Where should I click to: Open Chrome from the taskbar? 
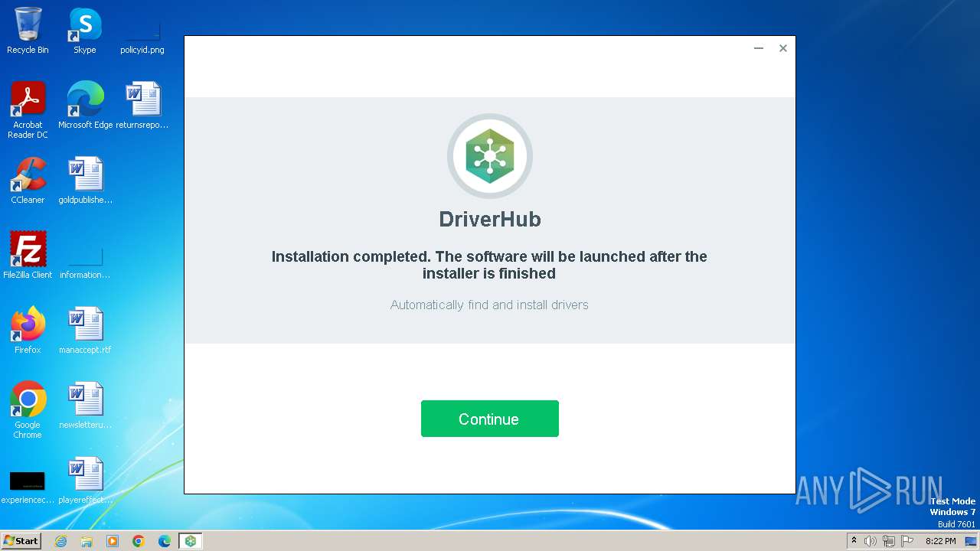tap(139, 541)
